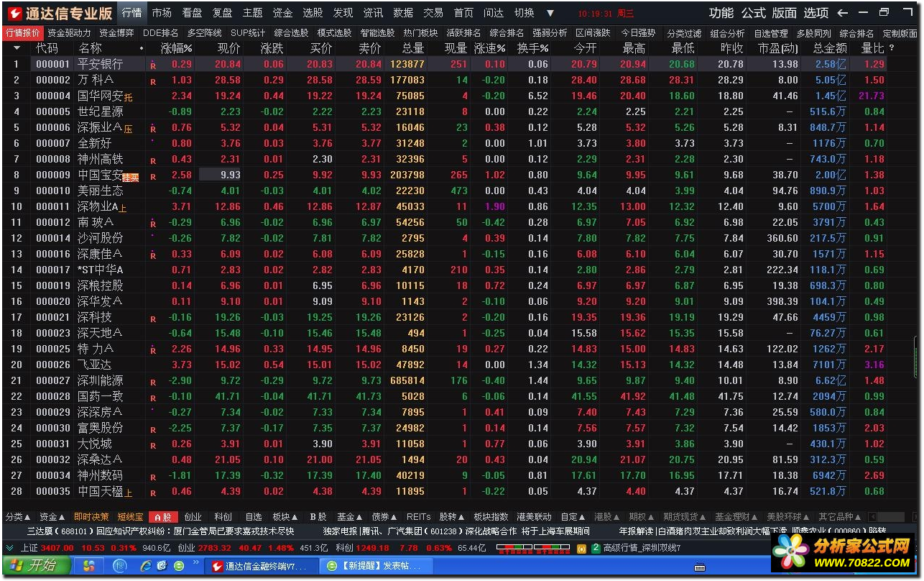Viewport: 924px width, 581px height.
Task: Click the 压 tag on 深振业A
Action: point(129,128)
